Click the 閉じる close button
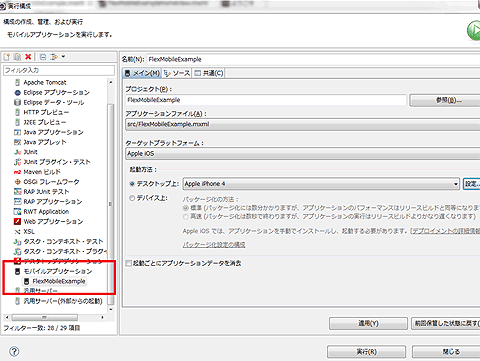Viewport: 480px width, 361px height. point(447,352)
